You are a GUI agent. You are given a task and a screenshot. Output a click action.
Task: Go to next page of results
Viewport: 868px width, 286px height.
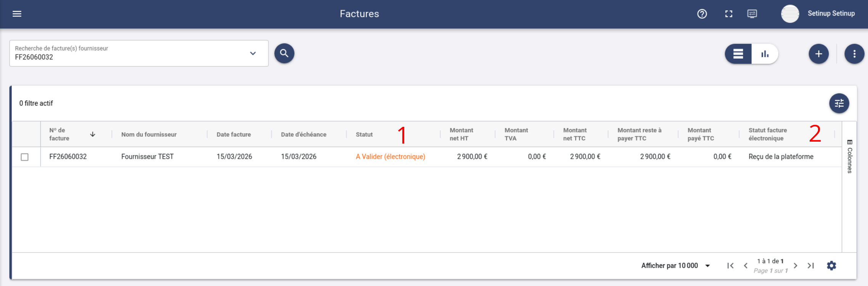796,265
